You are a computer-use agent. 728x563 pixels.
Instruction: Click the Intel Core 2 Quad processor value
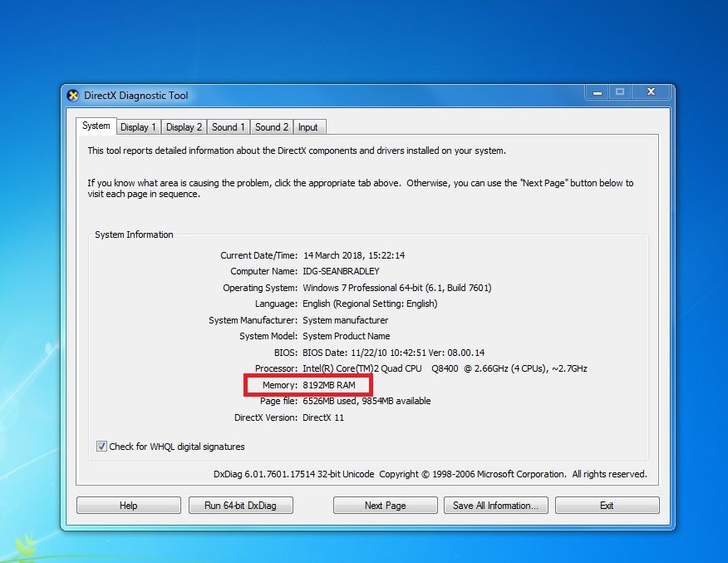tap(445, 369)
